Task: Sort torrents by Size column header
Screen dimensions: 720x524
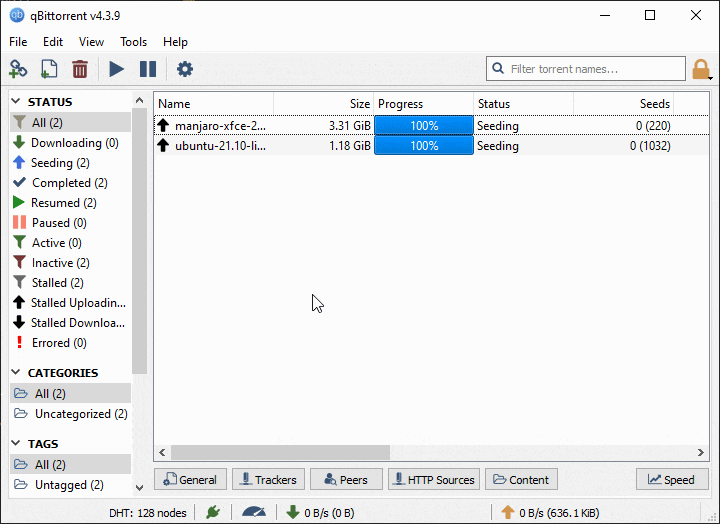Action: (324, 104)
